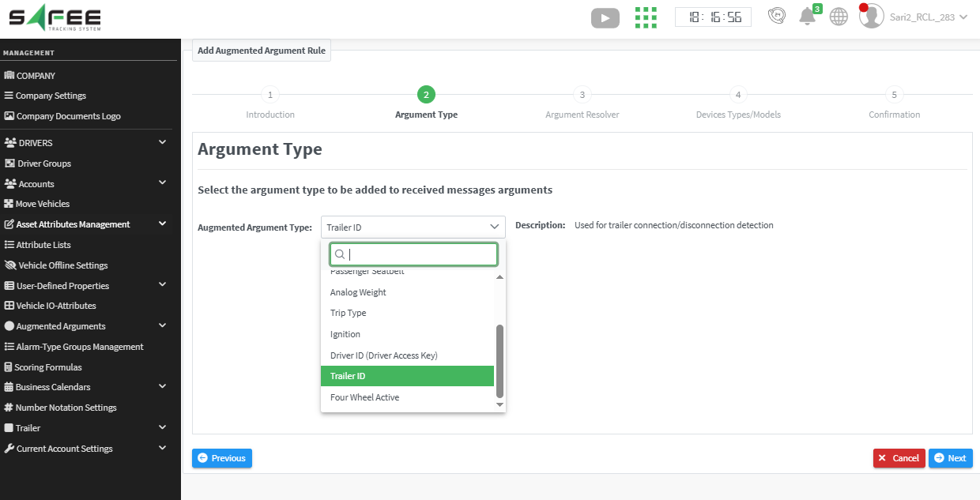980x500 pixels.
Task: Select Ignition from the dropdown list
Action: tap(345, 334)
